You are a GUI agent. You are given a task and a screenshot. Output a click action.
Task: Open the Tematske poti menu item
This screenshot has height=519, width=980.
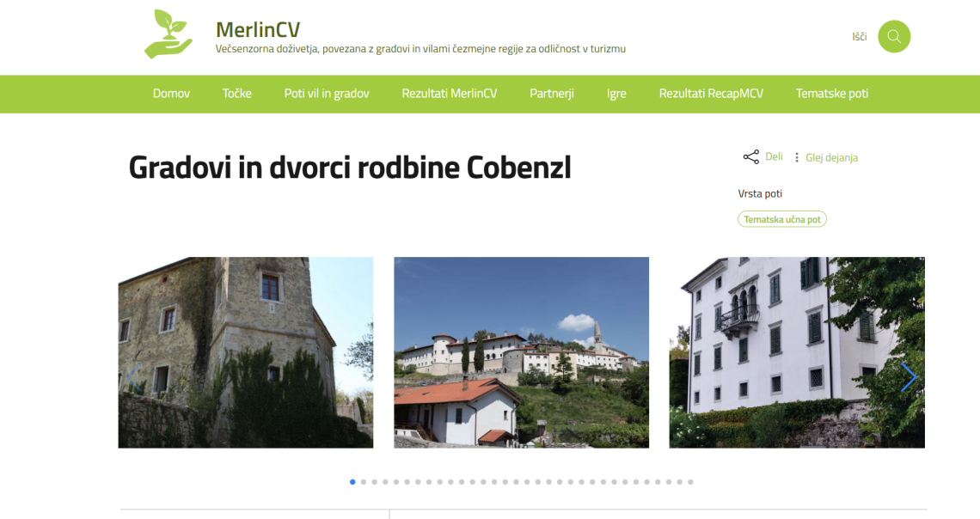[x=832, y=94]
